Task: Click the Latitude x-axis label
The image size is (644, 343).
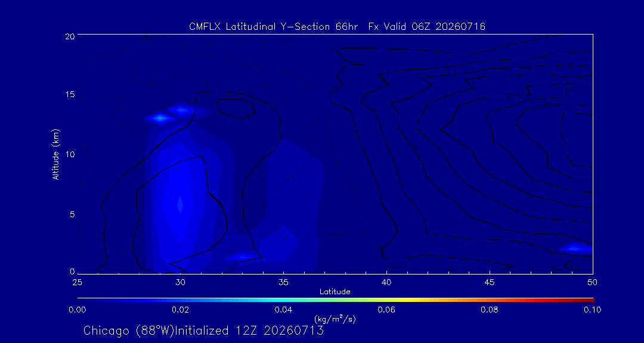Action: [x=335, y=292]
